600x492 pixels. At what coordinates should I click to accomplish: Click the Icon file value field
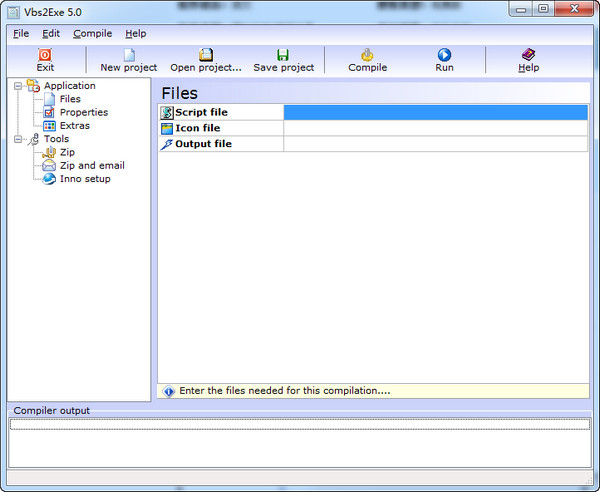click(x=436, y=128)
